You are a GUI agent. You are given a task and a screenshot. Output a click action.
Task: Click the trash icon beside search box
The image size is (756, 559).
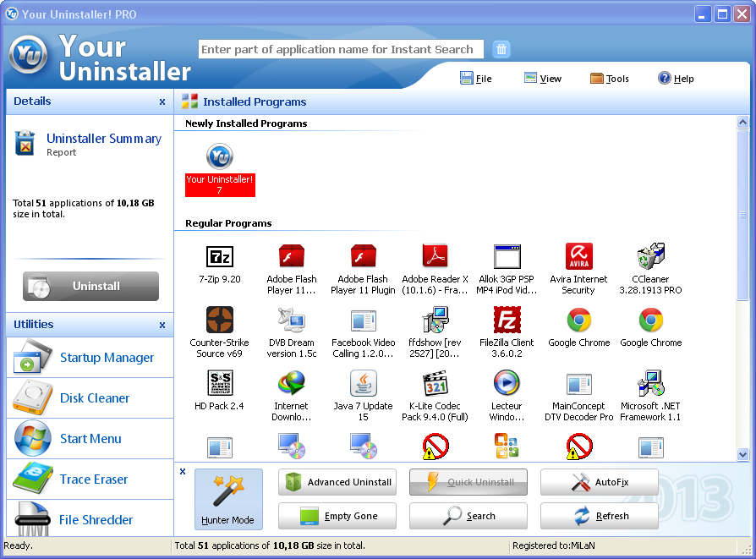501,49
